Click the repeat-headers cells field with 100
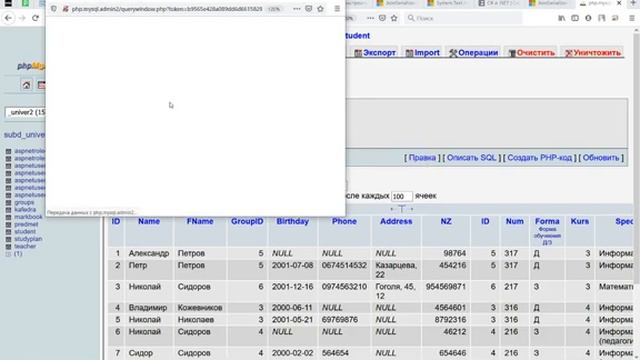Screen dimensions: 640x360 [x=402, y=196]
